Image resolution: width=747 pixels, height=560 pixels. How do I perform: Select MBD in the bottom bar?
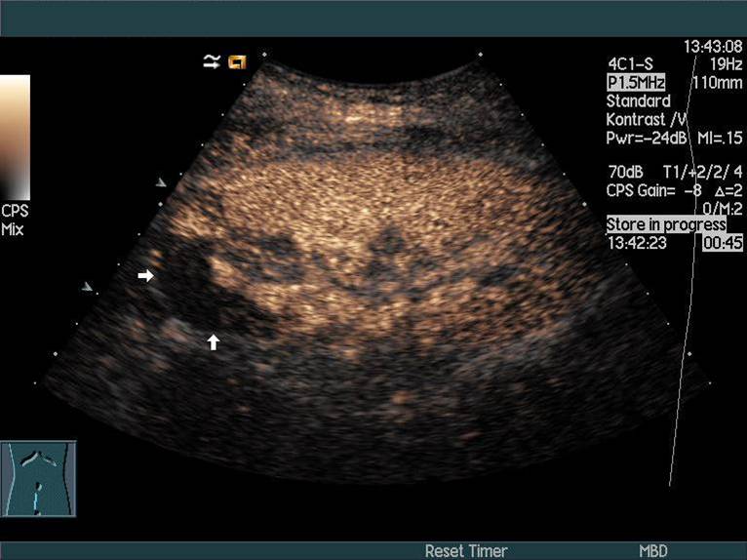pos(653,551)
